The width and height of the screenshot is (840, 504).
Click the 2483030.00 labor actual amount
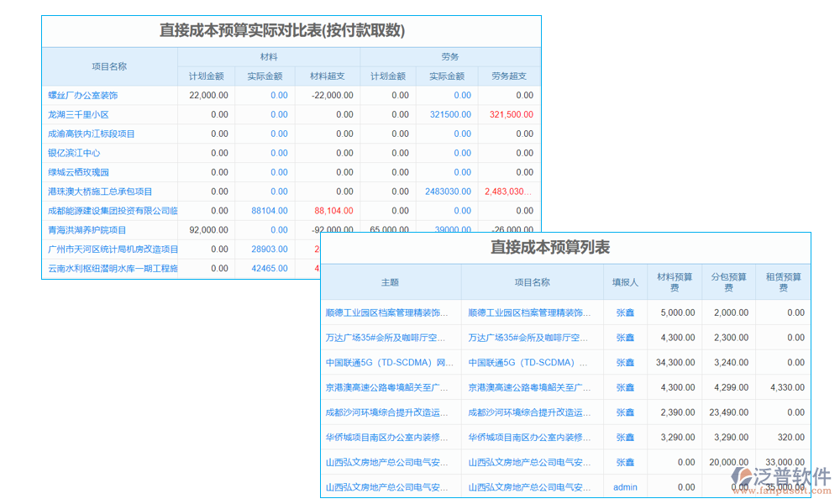(447, 191)
